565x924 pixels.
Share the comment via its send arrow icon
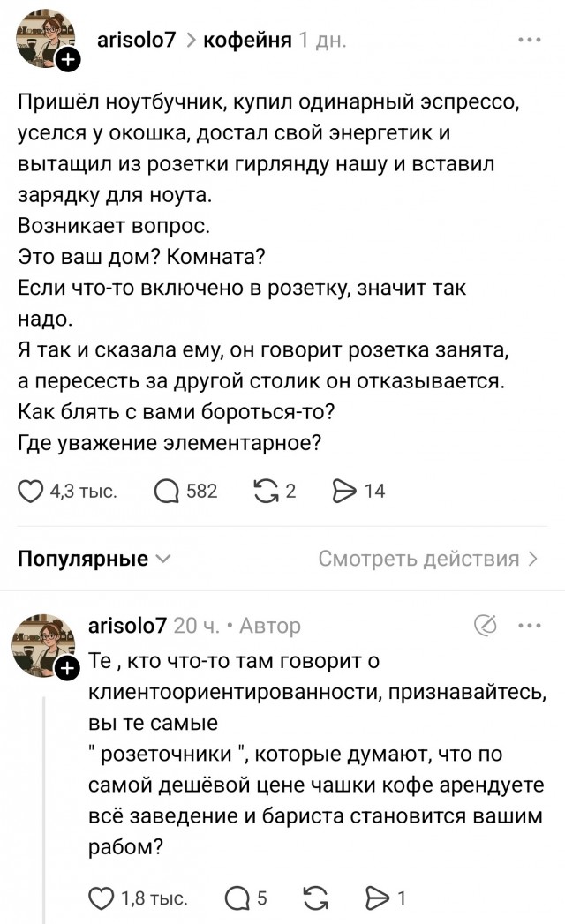click(x=374, y=898)
